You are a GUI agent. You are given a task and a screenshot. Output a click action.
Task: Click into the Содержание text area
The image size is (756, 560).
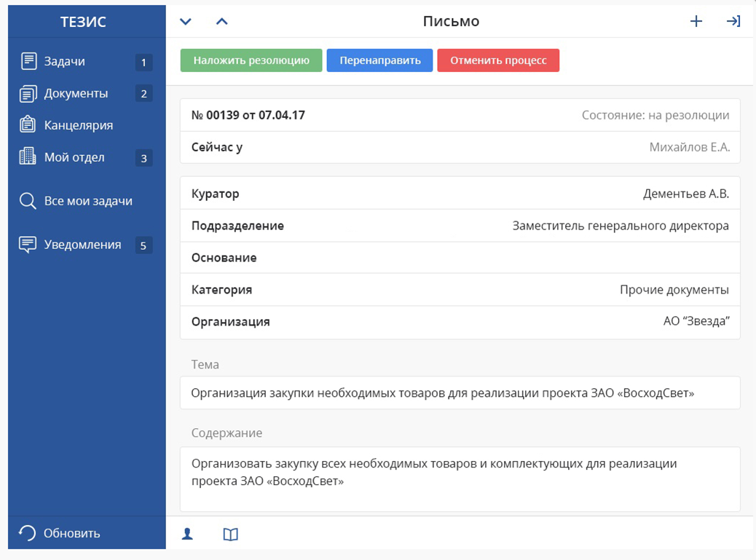(460, 478)
